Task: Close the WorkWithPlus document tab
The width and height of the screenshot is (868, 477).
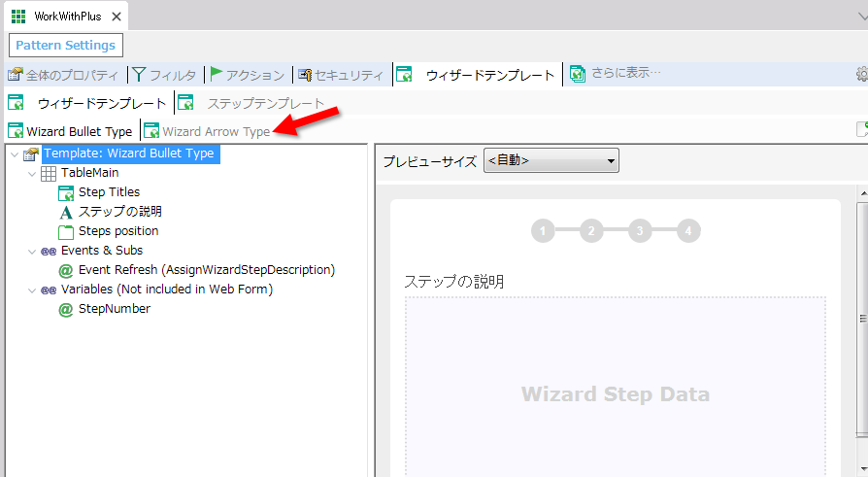Action: click(117, 17)
